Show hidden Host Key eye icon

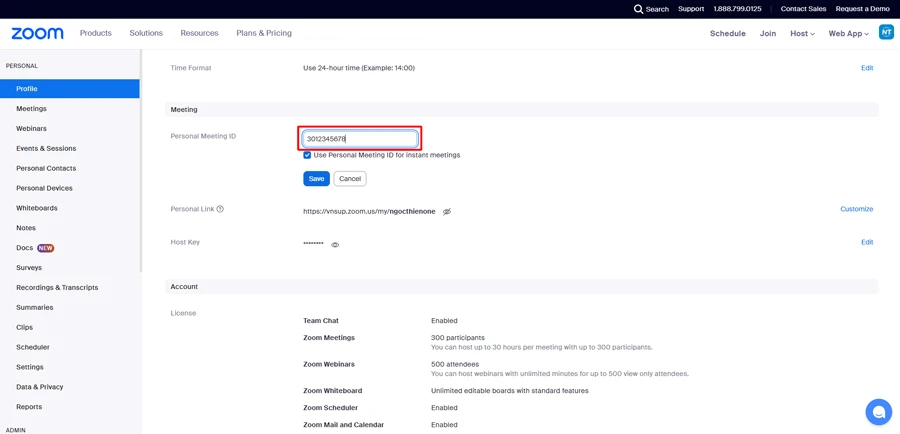point(335,244)
